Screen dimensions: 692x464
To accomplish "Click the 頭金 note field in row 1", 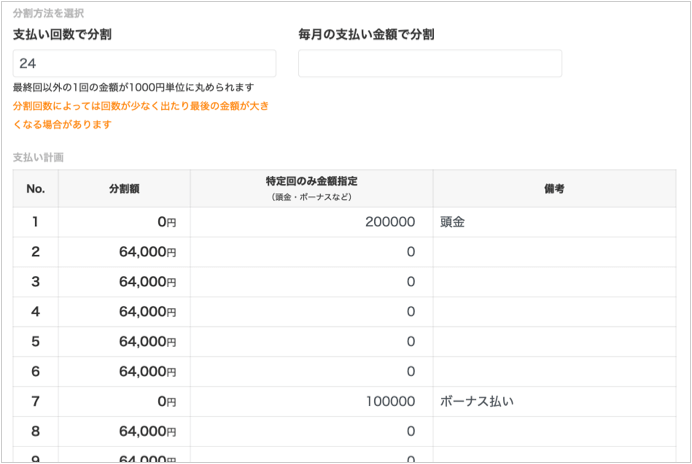I will point(554,222).
